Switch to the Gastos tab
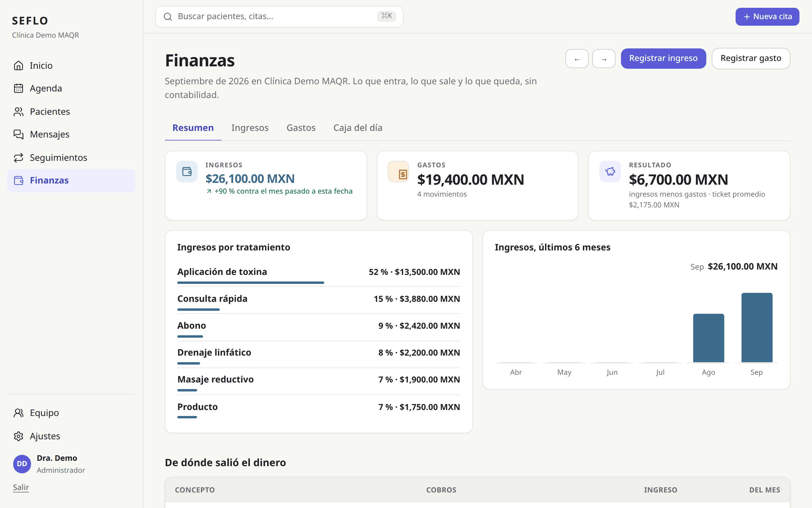812x508 pixels. (301, 128)
